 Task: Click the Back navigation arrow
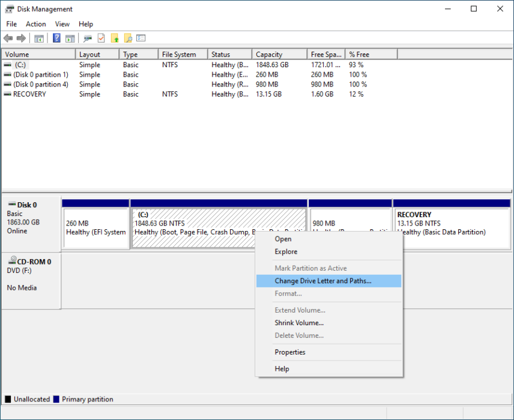(x=8, y=38)
